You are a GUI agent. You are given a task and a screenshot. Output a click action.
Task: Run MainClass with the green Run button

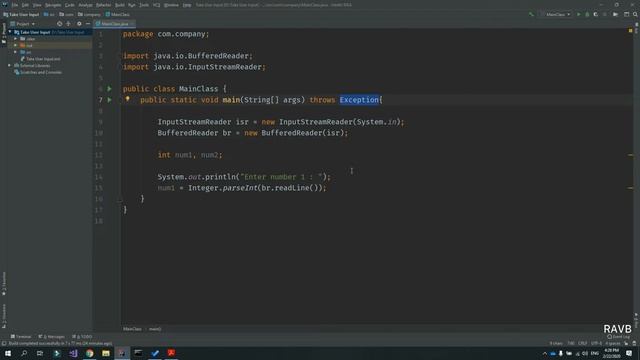[578, 14]
